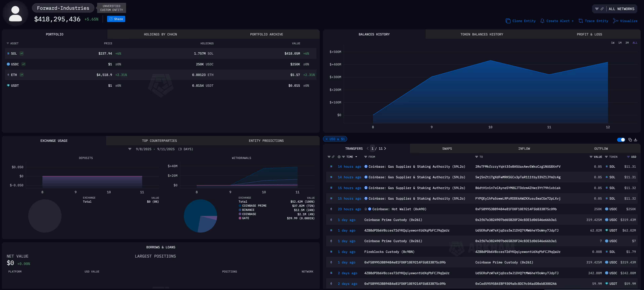Click the Create Alert plus icon

coord(542,21)
